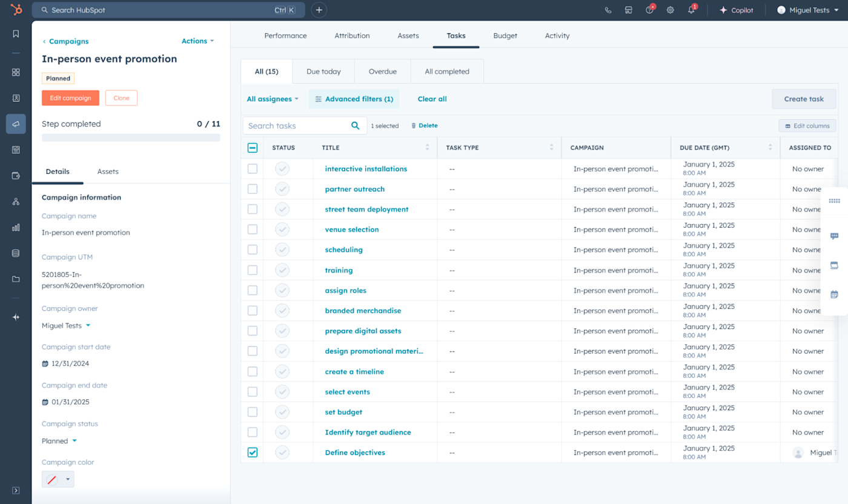Mark the set budget task as complete
This screenshot has width=848, height=504.
pyautogui.click(x=282, y=412)
